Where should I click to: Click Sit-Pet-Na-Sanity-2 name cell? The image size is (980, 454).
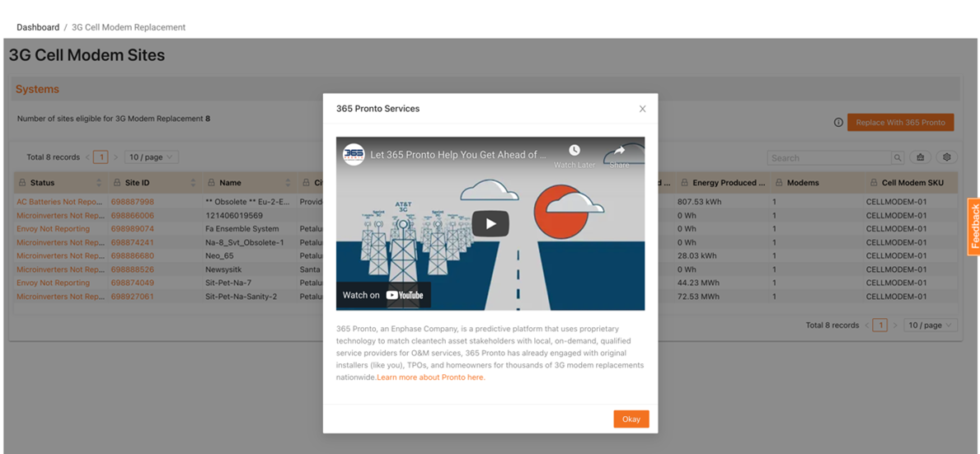241,297
